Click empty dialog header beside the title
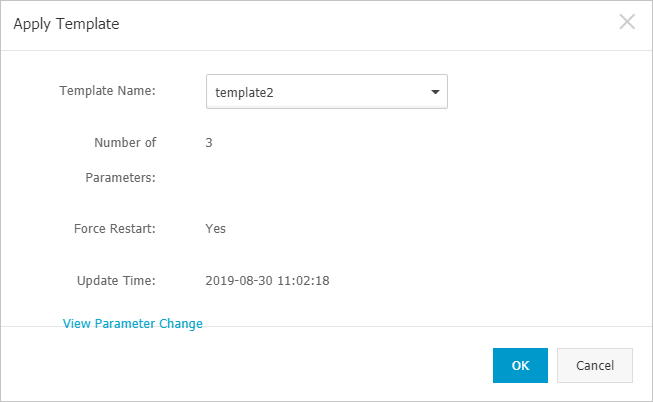 (x=366, y=24)
